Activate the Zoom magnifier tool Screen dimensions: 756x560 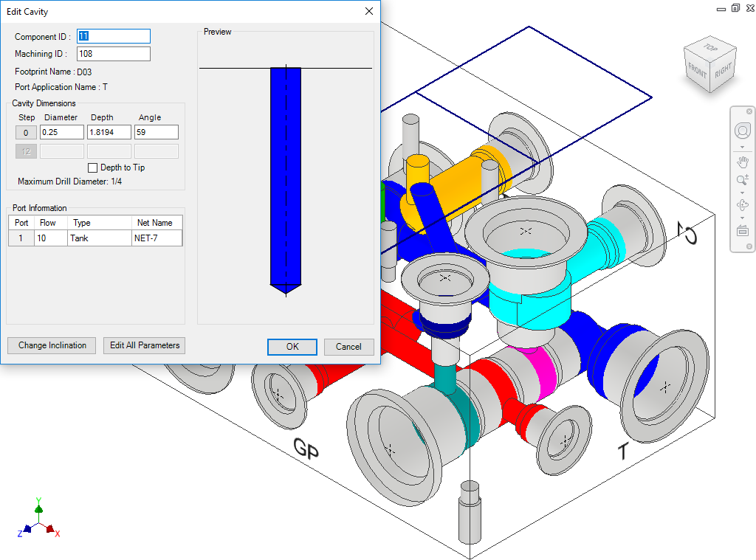742,181
